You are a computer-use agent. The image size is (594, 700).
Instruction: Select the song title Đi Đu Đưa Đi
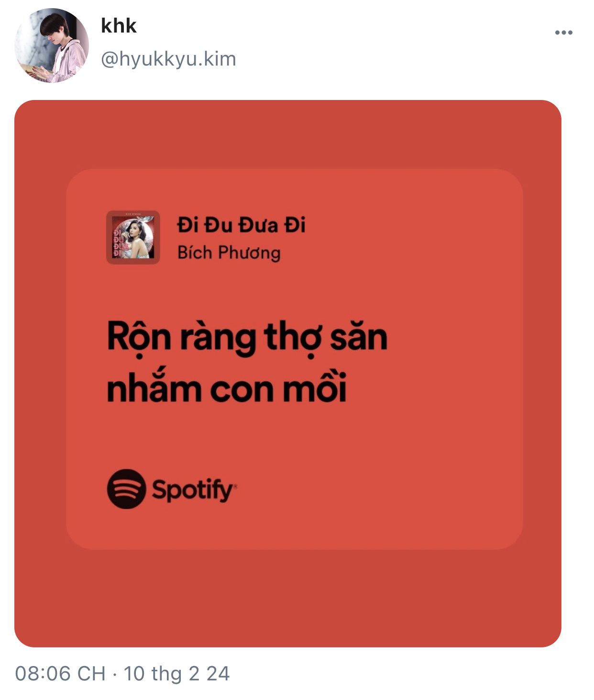click(241, 225)
